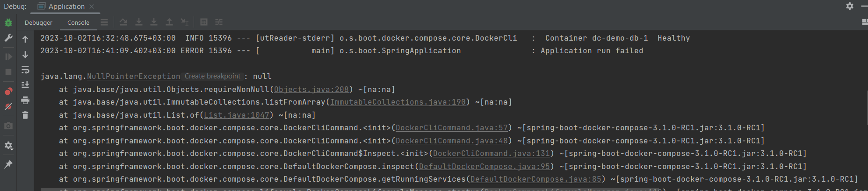Screen dimensions: 868x191
Task: Click the View Breakpoints red circles icon
Action: (8, 91)
